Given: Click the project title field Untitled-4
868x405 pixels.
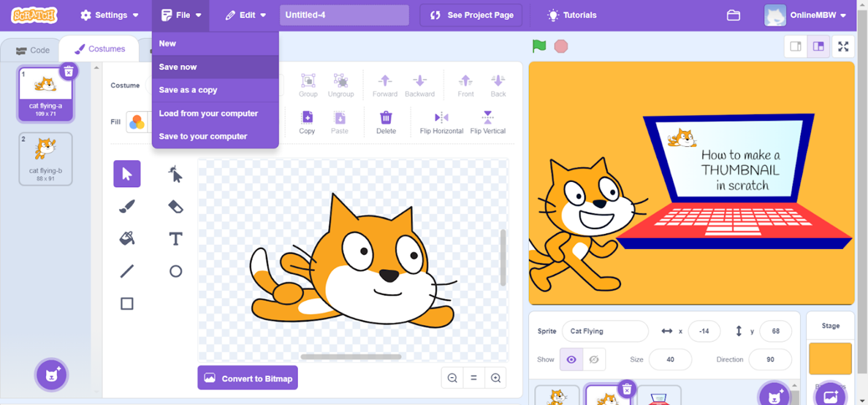Looking at the screenshot, I should tap(344, 15).
